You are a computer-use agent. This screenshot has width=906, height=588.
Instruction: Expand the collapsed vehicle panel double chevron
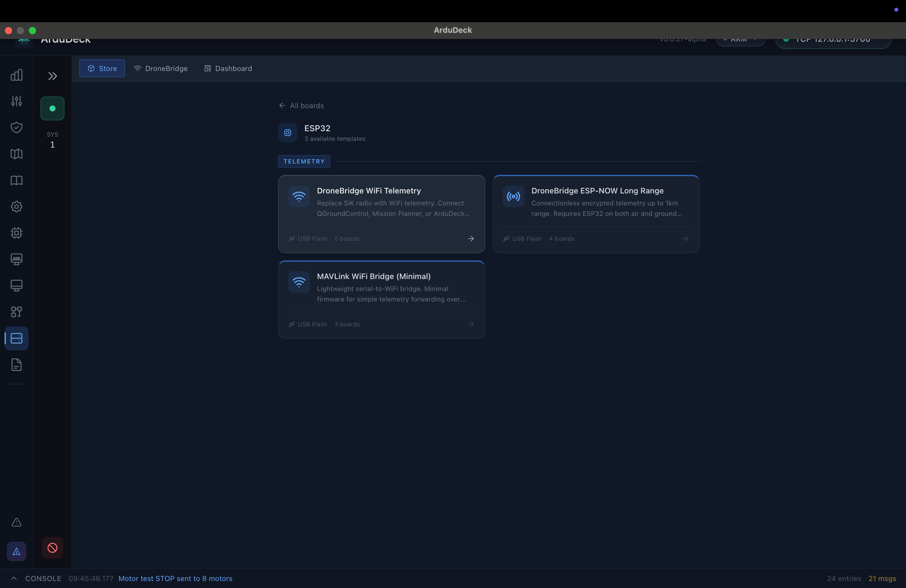[53, 76]
